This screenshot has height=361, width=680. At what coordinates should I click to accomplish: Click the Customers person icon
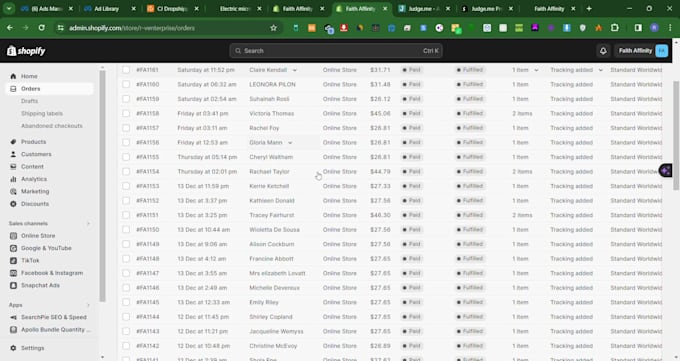(x=13, y=154)
